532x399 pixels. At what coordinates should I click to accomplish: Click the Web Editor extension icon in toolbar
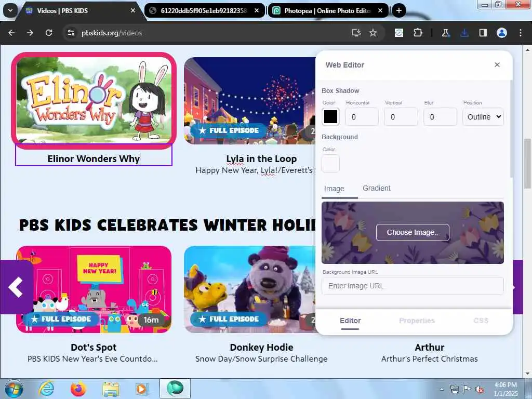(399, 33)
